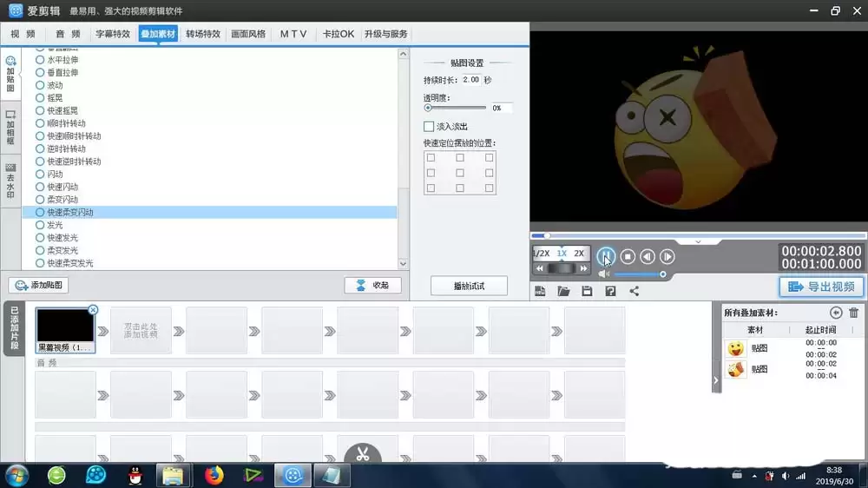Select the 水平拉伸 effect radio button
Image resolution: width=868 pixels, height=488 pixels.
click(40, 60)
